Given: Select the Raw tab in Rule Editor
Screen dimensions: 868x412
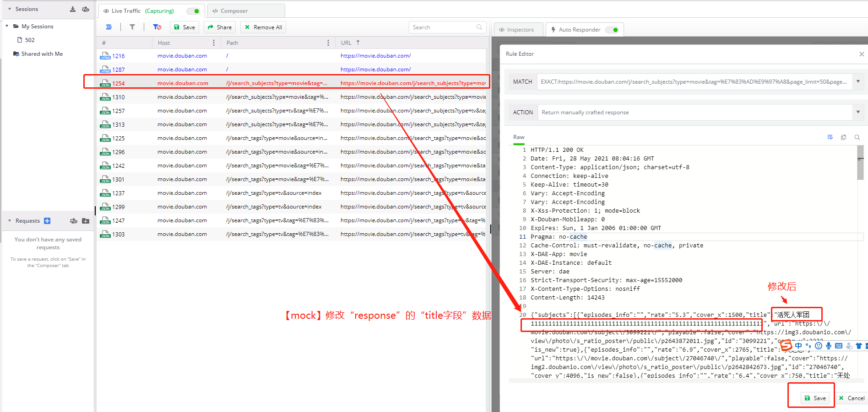Looking at the screenshot, I should point(519,137).
